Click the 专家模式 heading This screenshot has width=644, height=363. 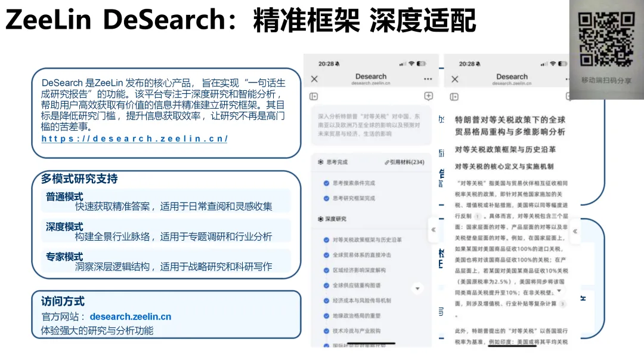pos(64,257)
